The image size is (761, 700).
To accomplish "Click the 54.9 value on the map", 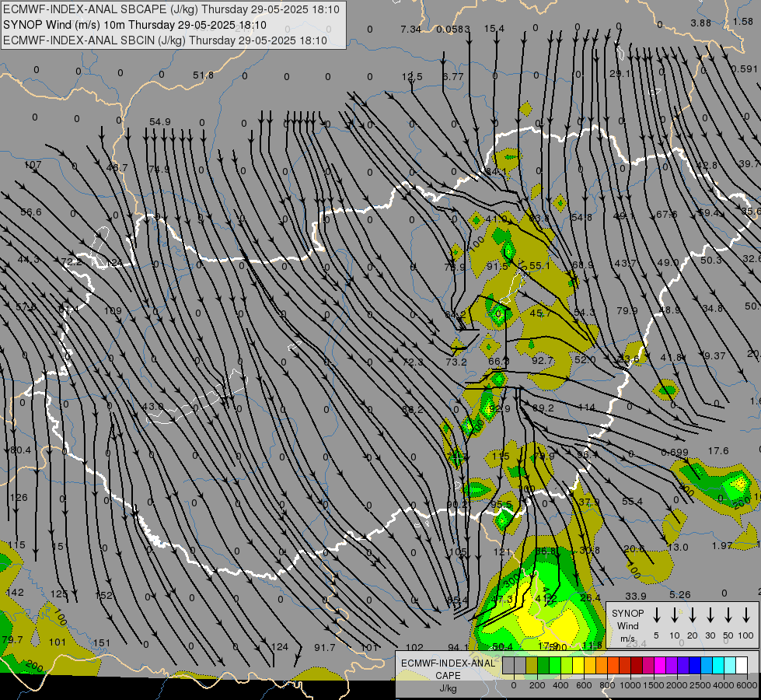I will tap(159, 122).
